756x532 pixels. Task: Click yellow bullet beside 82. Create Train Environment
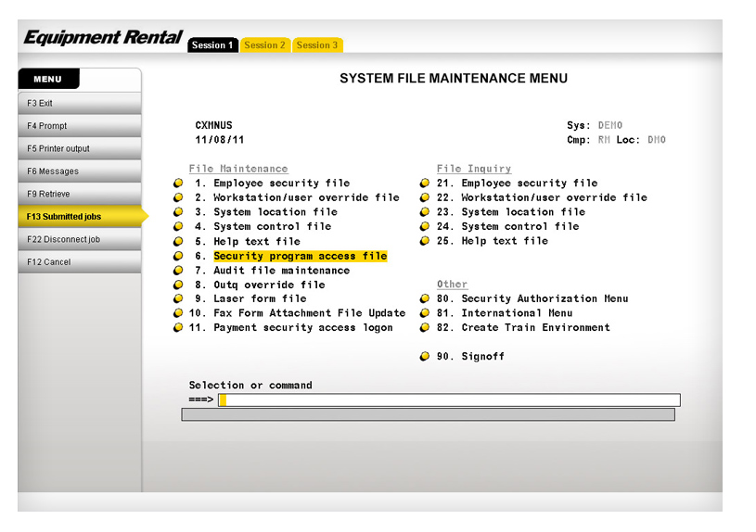(x=425, y=328)
